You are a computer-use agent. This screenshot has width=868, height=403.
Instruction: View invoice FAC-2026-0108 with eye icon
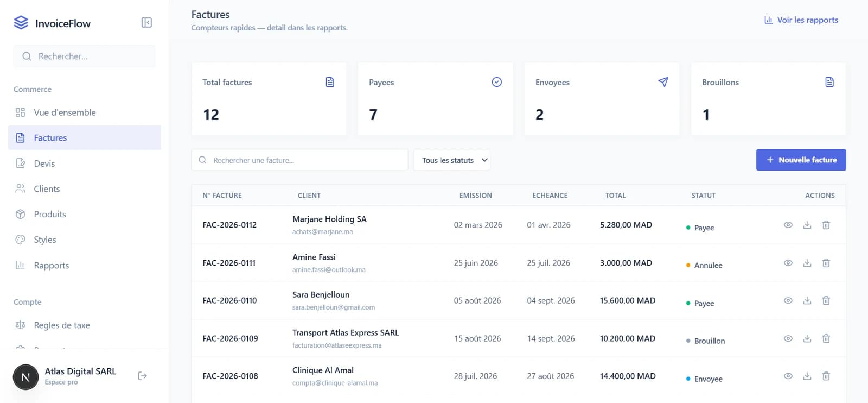tap(788, 376)
